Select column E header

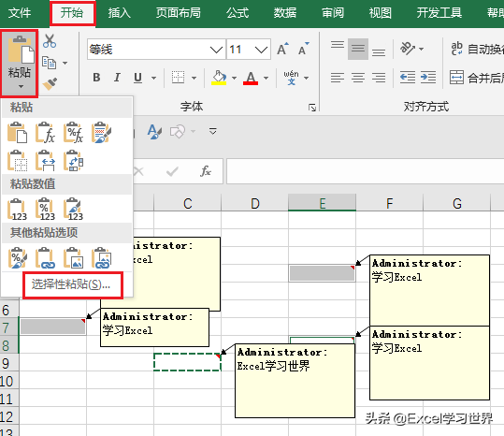pos(322,203)
